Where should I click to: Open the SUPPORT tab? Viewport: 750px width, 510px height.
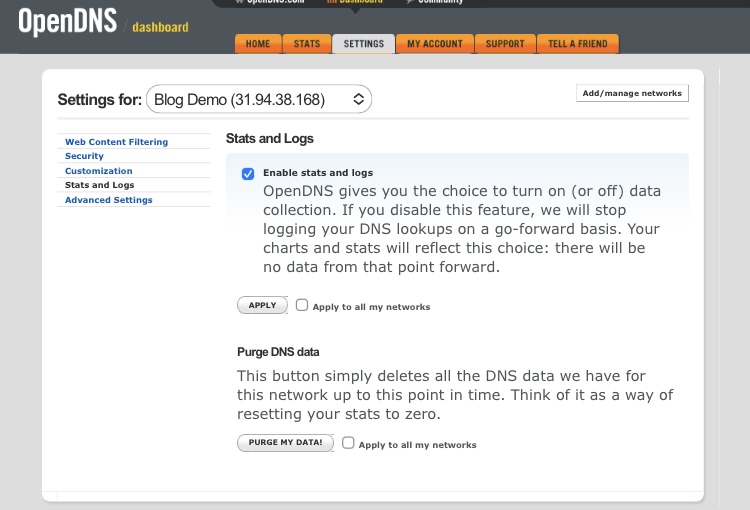pyautogui.click(x=505, y=44)
